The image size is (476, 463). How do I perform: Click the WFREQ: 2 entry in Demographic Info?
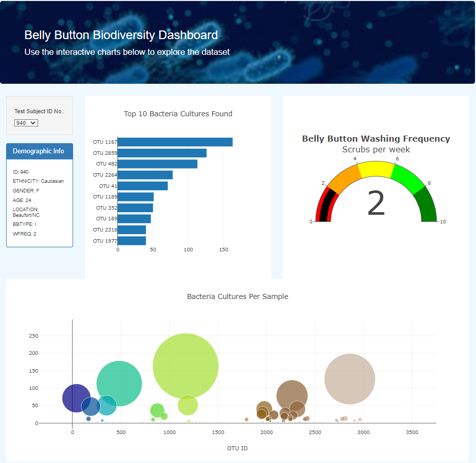(23, 234)
